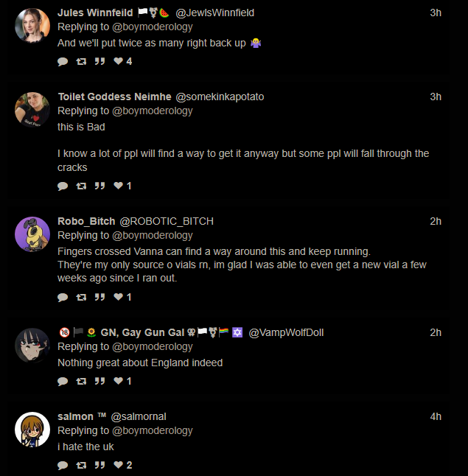Screen dimensions: 468x476
Task: Open @boymoderology link in Jules's reply
Action: tap(152, 27)
